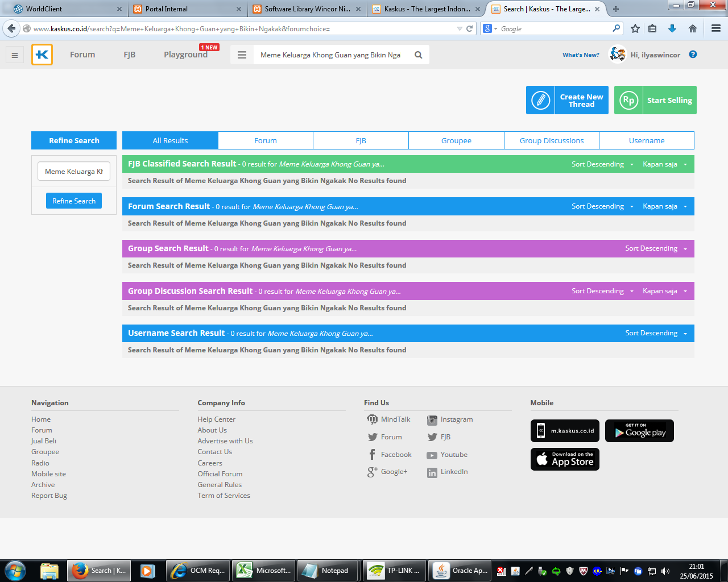
Task: Click the Kaskus logo icon
Action: [42, 55]
